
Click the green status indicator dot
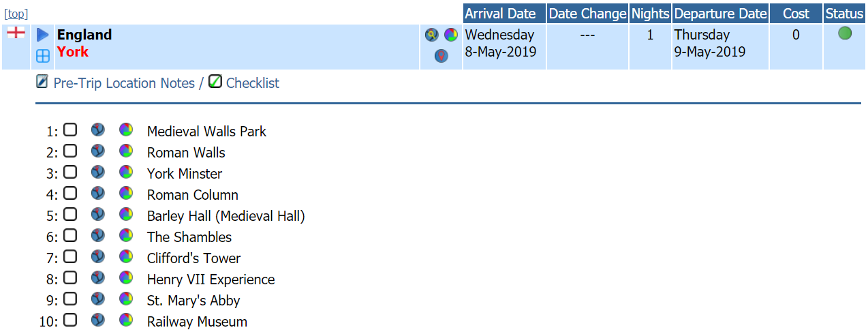(x=845, y=33)
